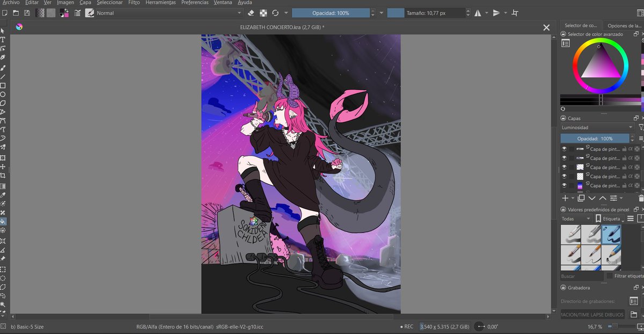Open the brush editor settings
The width and height of the screenshot is (644, 334).
click(x=78, y=13)
